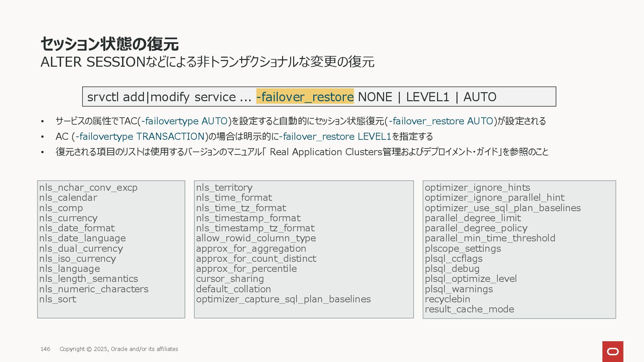The height and width of the screenshot is (362, 644).
Task: Click the nls_time_format entry
Action: coord(234,198)
